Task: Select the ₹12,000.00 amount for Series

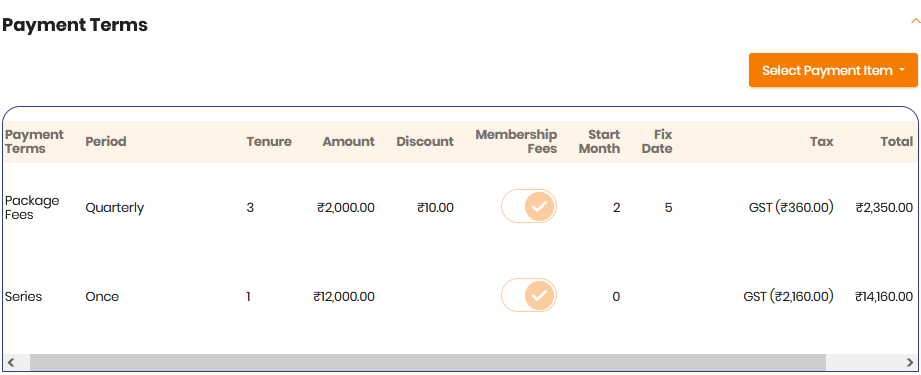Action: coord(344,297)
